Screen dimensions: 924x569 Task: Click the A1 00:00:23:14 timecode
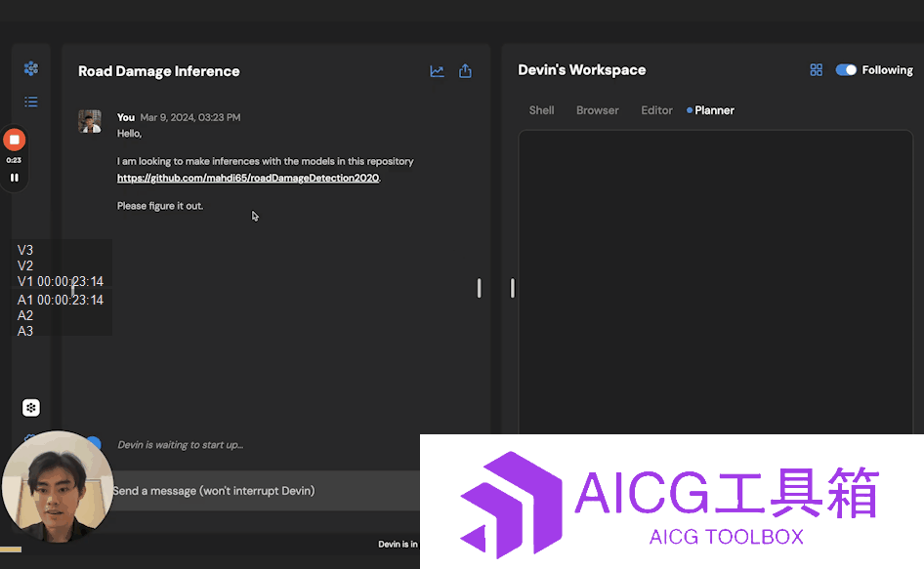point(61,300)
